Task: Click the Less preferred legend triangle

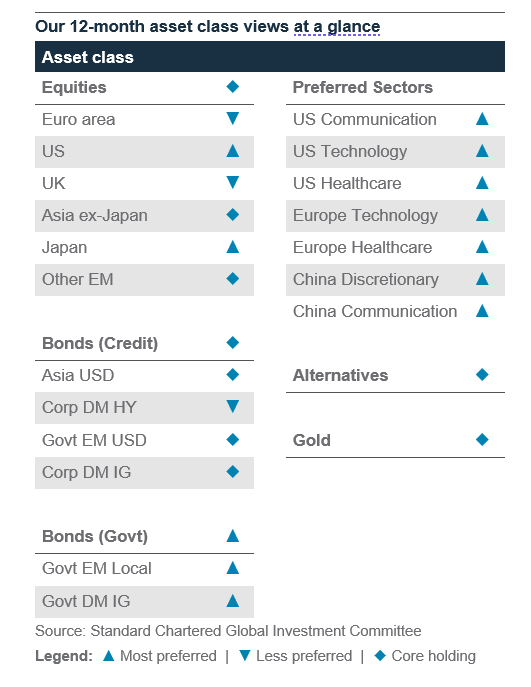Action: [x=245, y=656]
